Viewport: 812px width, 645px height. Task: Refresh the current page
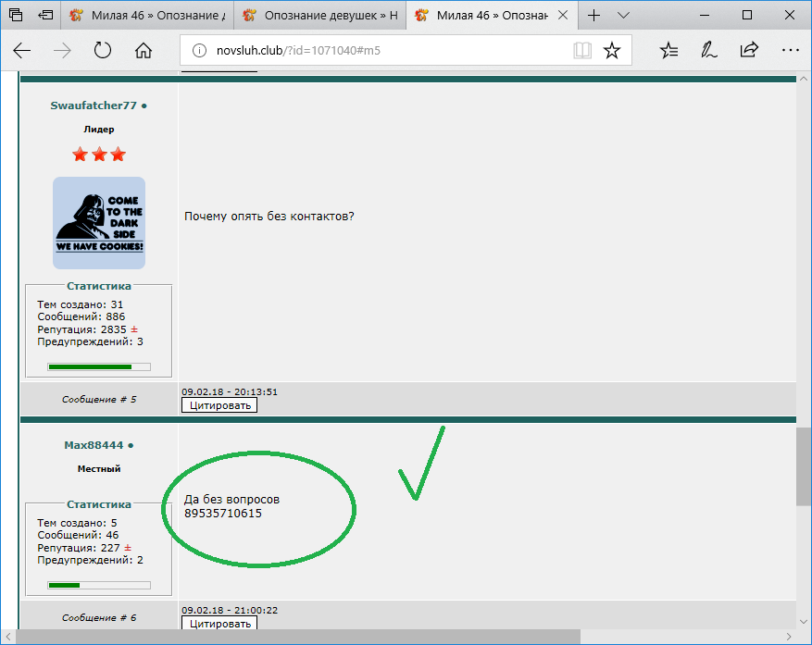coord(103,51)
